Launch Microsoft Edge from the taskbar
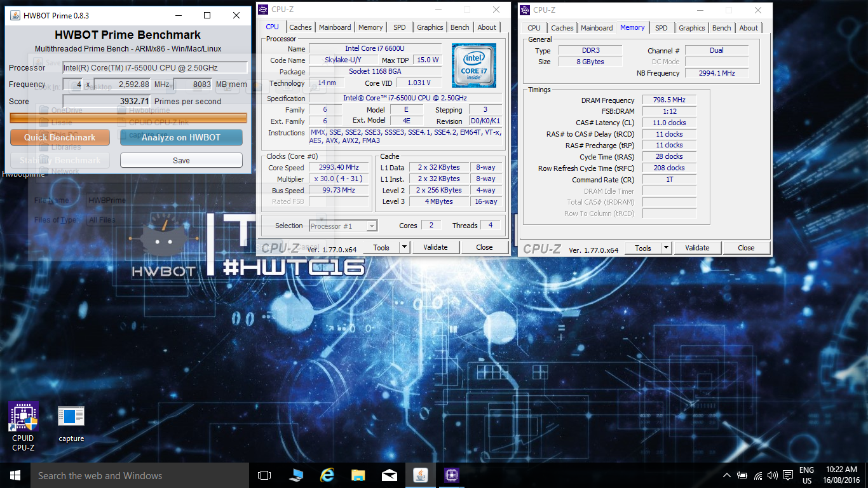This screenshot has width=868, height=488. click(327, 475)
